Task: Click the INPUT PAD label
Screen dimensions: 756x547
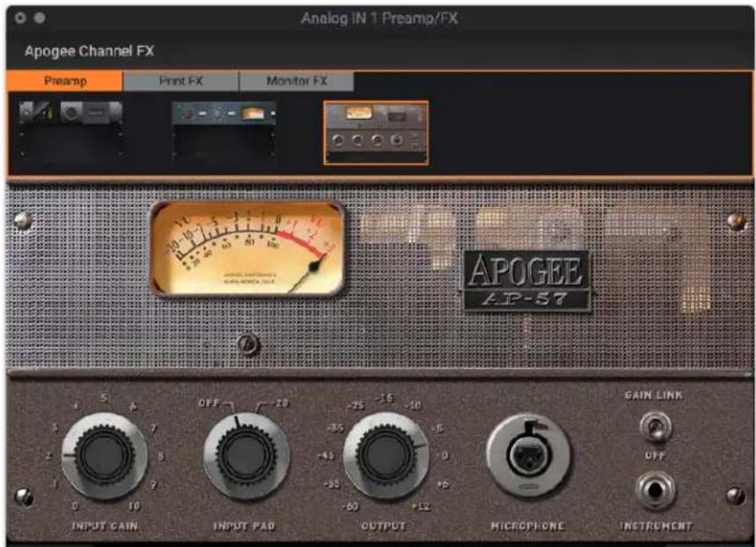Action: click(245, 526)
